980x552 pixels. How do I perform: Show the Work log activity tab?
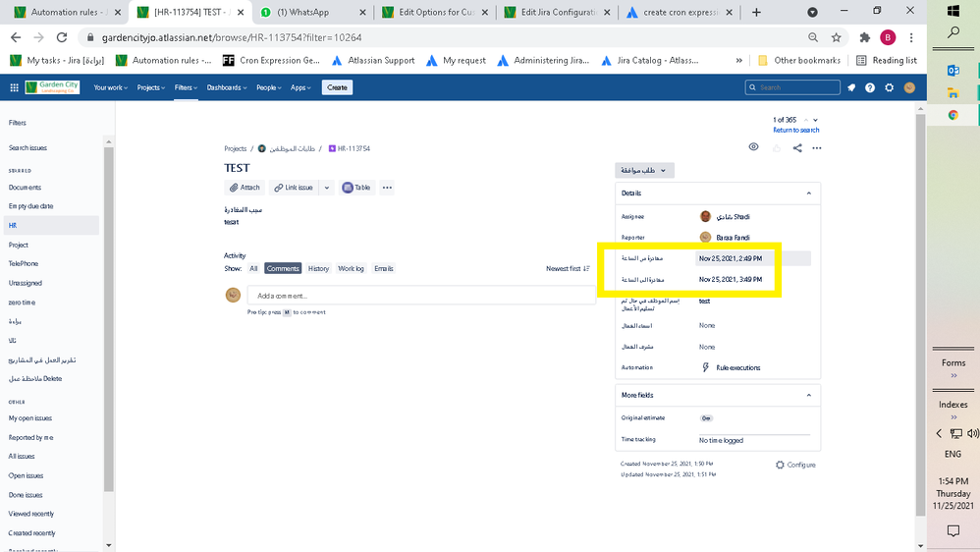coord(351,269)
